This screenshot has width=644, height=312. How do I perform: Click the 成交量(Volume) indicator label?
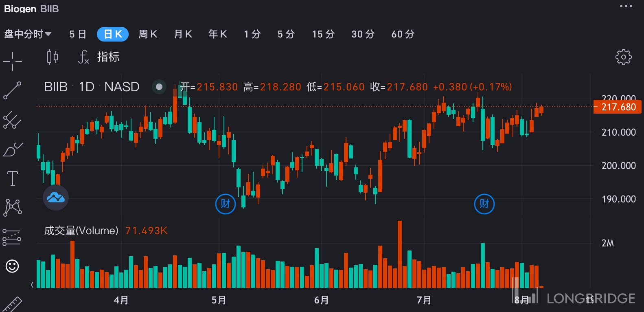tap(81, 231)
